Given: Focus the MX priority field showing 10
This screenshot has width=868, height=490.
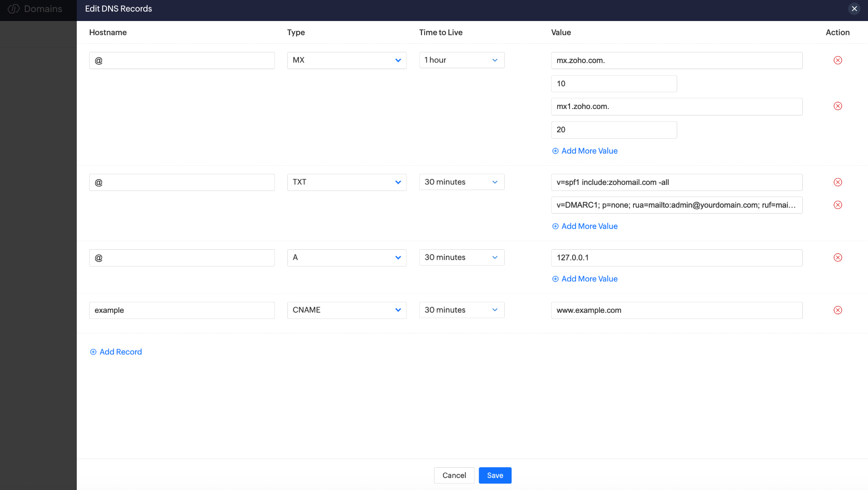Looking at the screenshot, I should pos(614,84).
